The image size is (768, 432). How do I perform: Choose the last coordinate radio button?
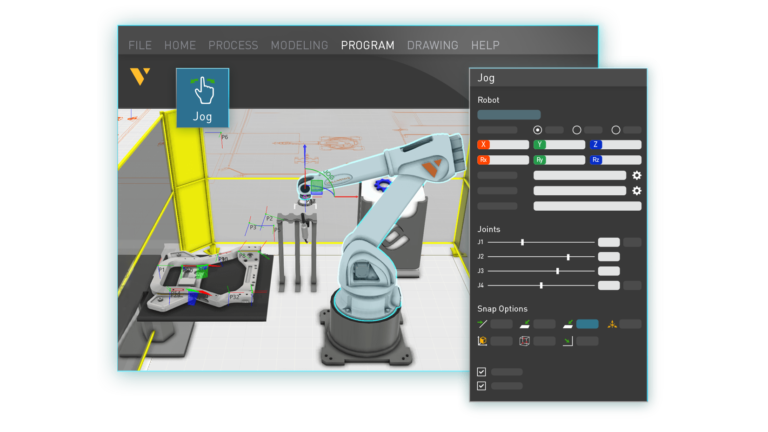(616, 130)
